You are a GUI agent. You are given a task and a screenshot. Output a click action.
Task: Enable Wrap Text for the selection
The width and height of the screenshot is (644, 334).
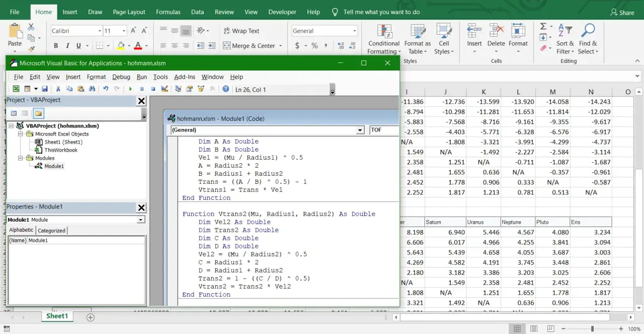[x=242, y=30]
